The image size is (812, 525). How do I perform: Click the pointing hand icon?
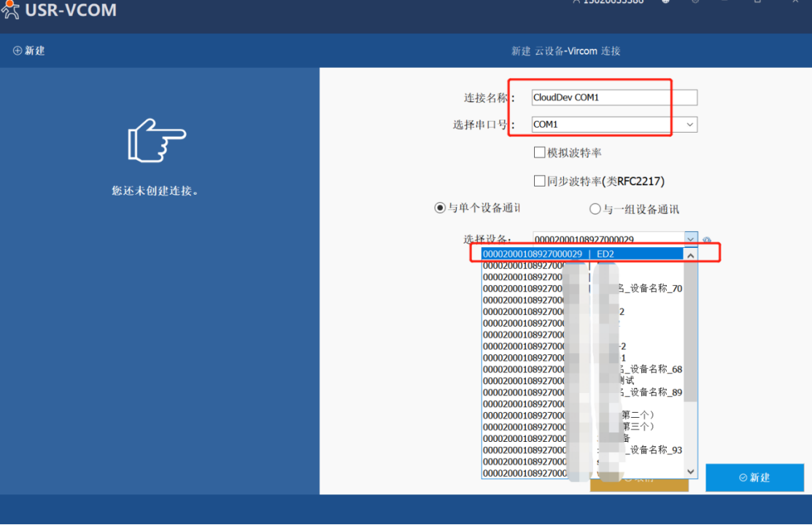point(157,139)
